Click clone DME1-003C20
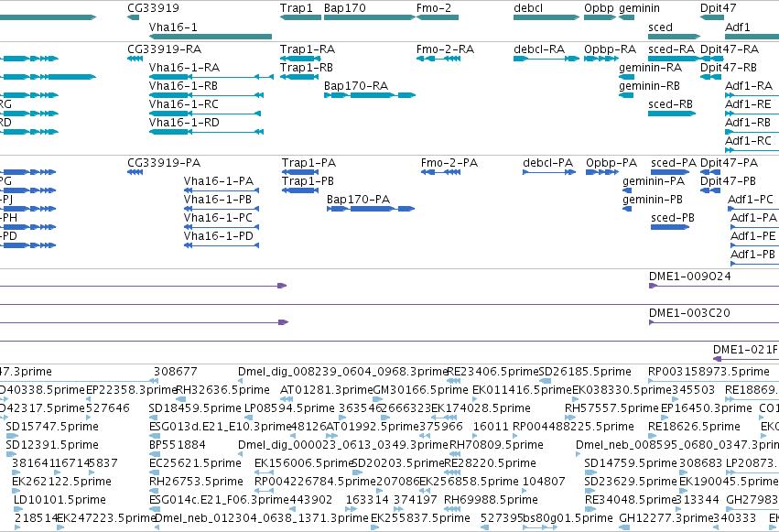779x532 pixels. (714, 322)
